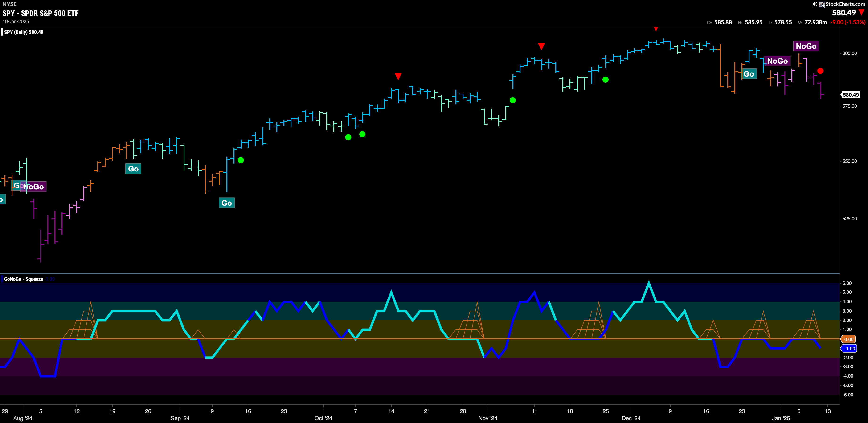Click the orange 0.00 oscillator axis tag
This screenshot has width=868, height=423.
(x=848, y=339)
